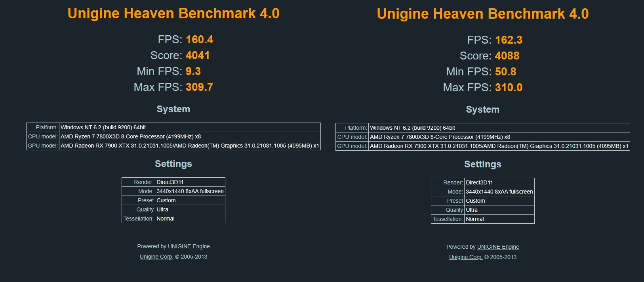Select right report Min FPS value 50.8
Viewport: 644px width, 282px height.
pyautogui.click(x=506, y=72)
